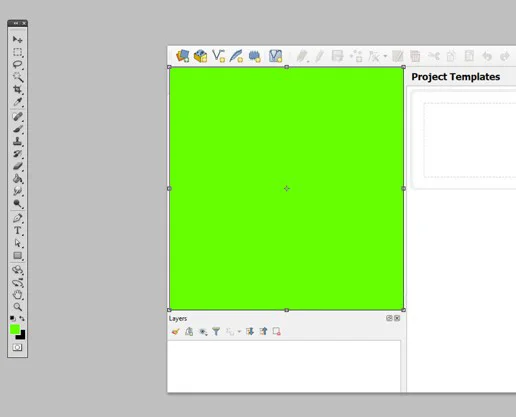Toggle Quick Mask mode
The height and width of the screenshot is (417, 516).
tap(17, 347)
